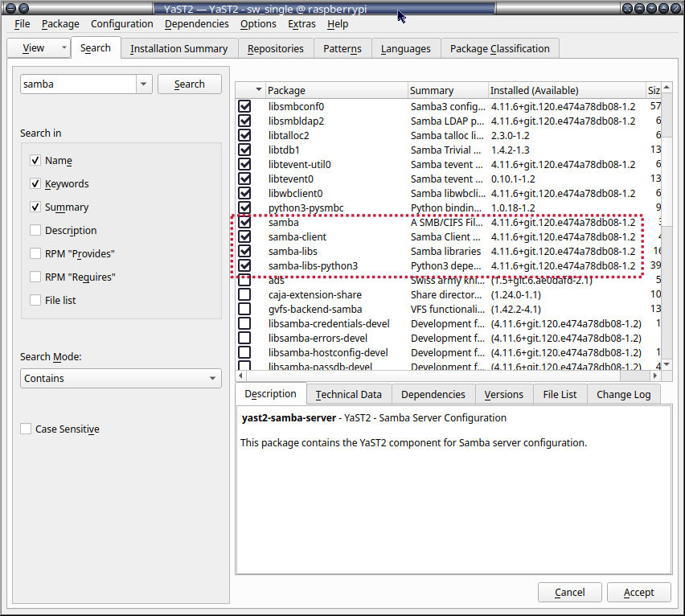The height and width of the screenshot is (616, 685).
Task: Open the Search Mode Contains dropdown
Action: (121, 379)
